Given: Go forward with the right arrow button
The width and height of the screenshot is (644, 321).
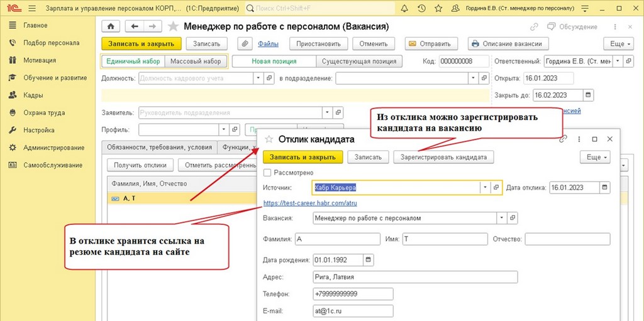Looking at the screenshot, I should coord(152,26).
